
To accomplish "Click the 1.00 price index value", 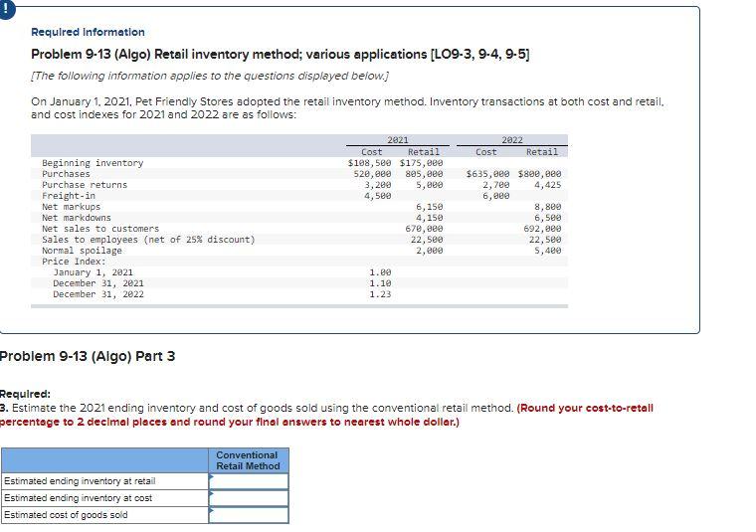I will tap(380, 272).
